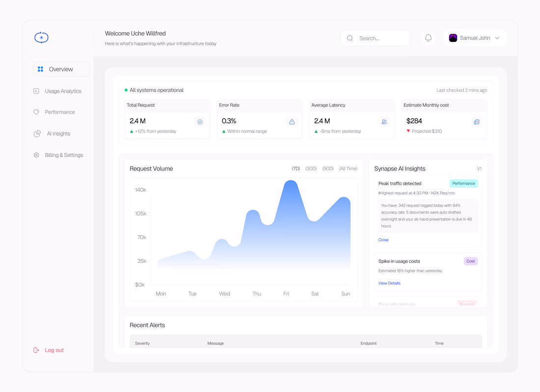This screenshot has width=540, height=392.
Task: Expand the Samuel John account dropdown
Action: [x=497, y=38]
